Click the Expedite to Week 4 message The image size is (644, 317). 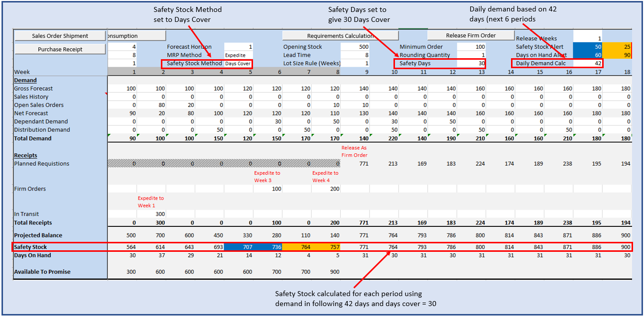pos(326,176)
